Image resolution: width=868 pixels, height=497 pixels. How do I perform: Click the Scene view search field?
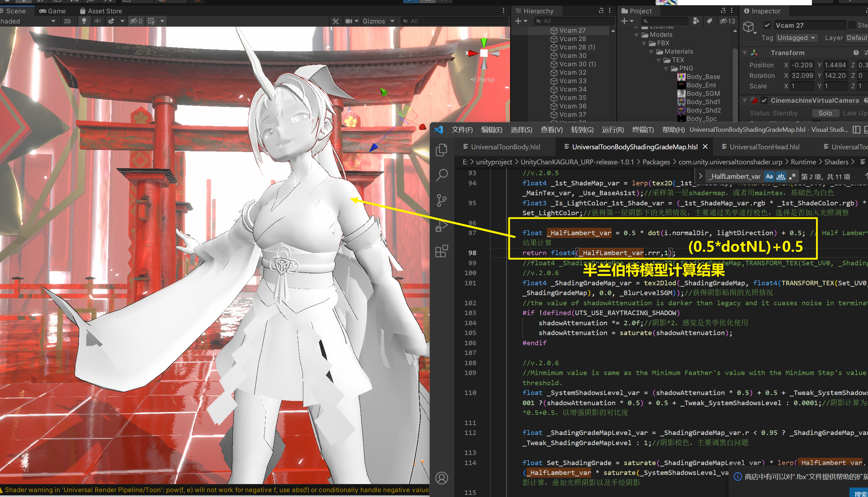(x=454, y=21)
